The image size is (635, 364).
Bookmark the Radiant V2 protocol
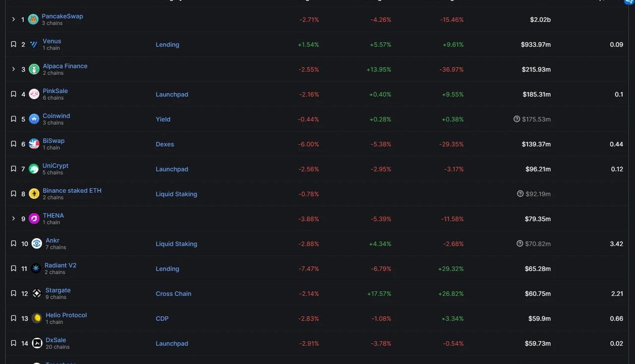(13, 269)
